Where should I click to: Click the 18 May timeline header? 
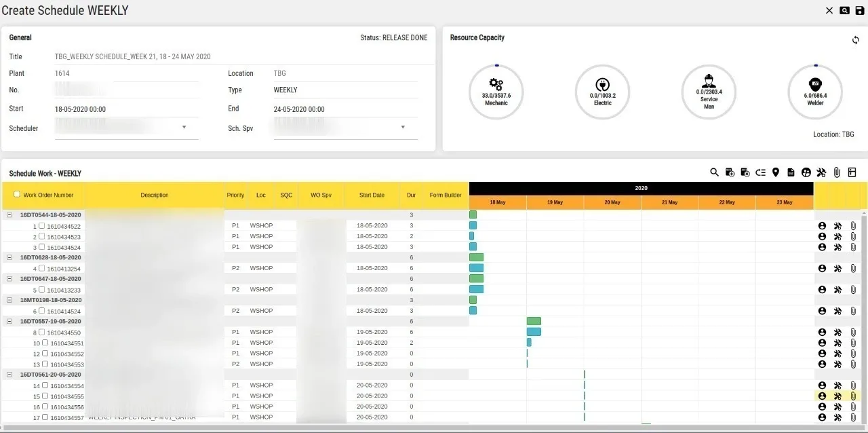point(498,202)
